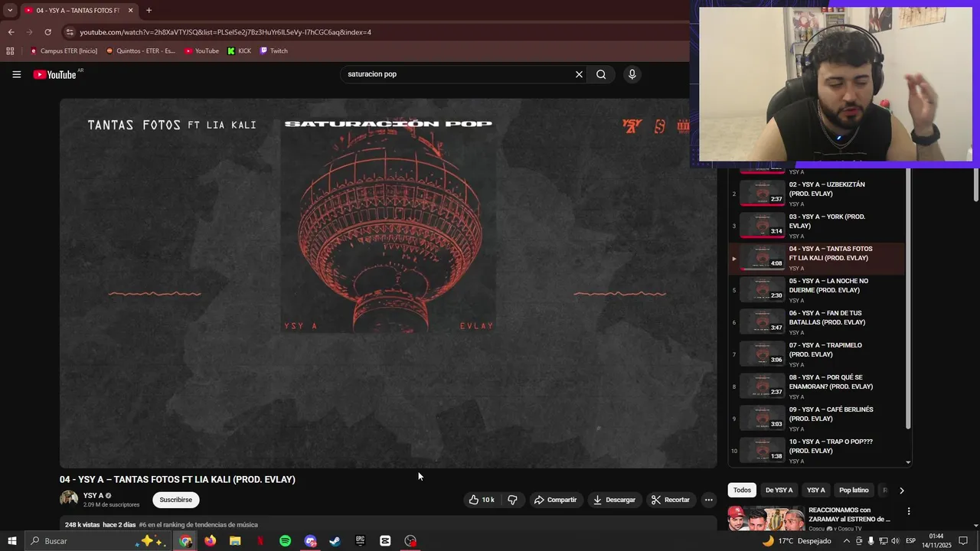
Task: Open the REACCIONAMOS con ZARAMAY recommended video thumbnail
Action: 766,518
